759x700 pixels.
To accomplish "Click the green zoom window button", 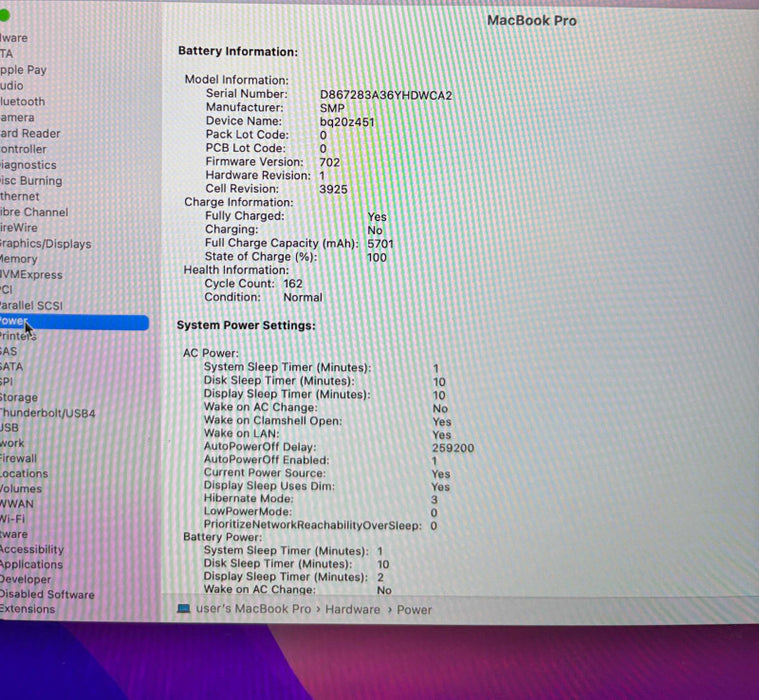I will (4, 15).
